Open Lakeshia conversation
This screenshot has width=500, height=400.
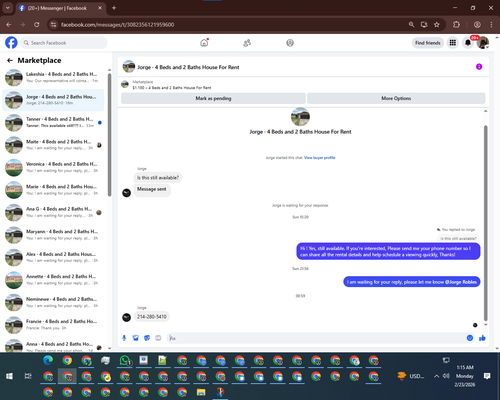[x=53, y=77]
